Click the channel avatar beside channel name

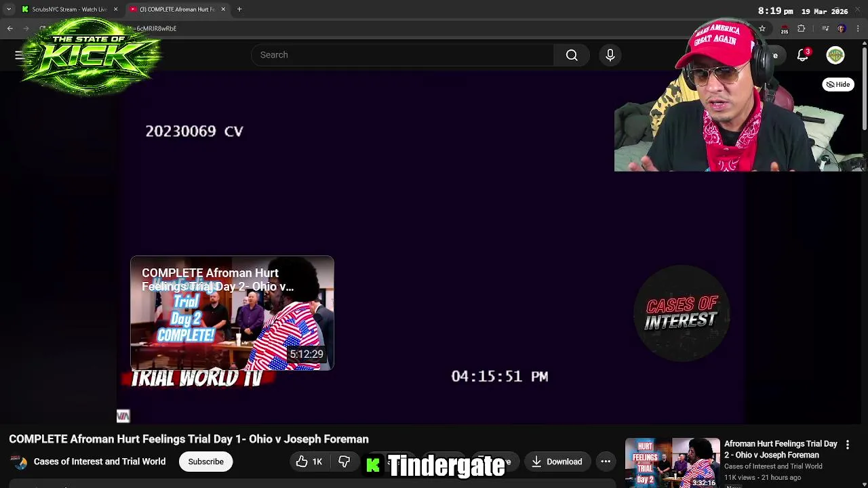[20, 462]
